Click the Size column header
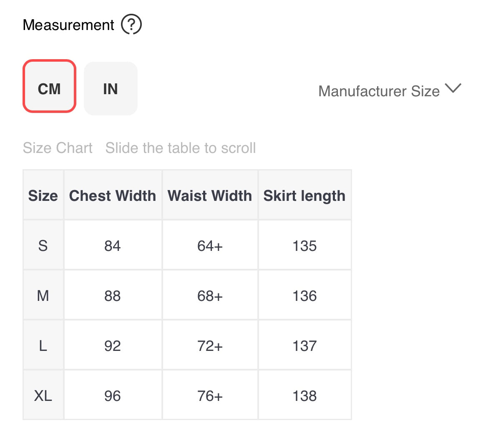Screen dimensions: 488x448 click(43, 195)
